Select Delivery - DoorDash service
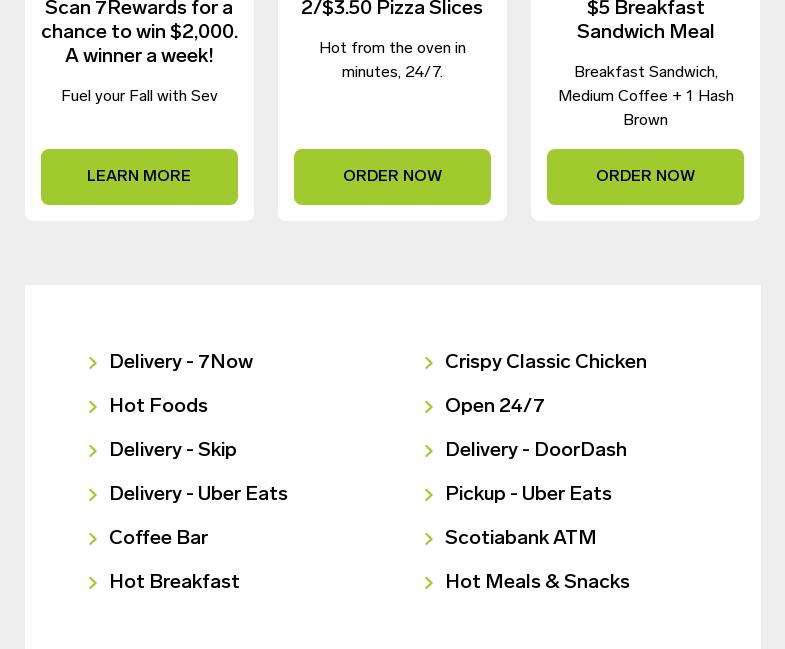Image resolution: width=785 pixels, height=649 pixels. point(536,450)
